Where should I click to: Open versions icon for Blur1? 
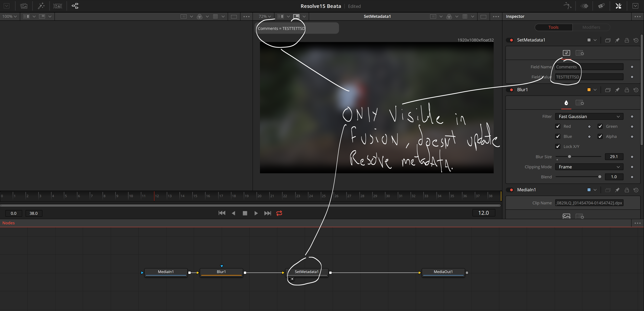[x=608, y=90]
